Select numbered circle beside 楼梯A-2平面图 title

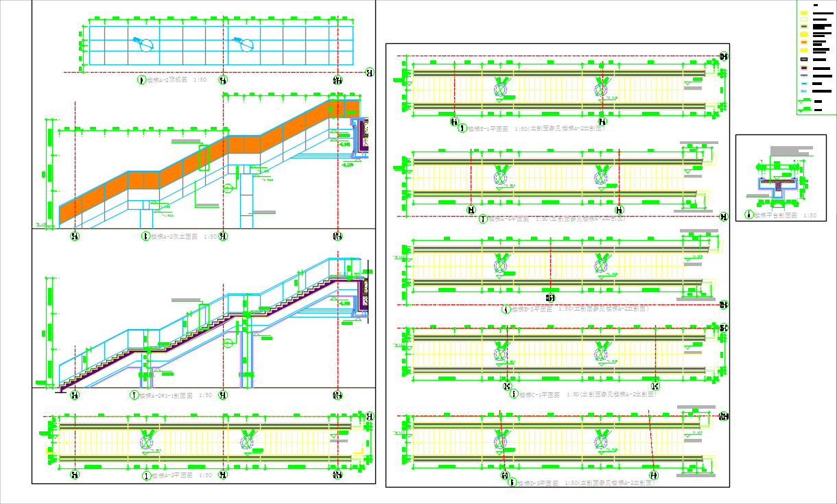[x=145, y=475]
